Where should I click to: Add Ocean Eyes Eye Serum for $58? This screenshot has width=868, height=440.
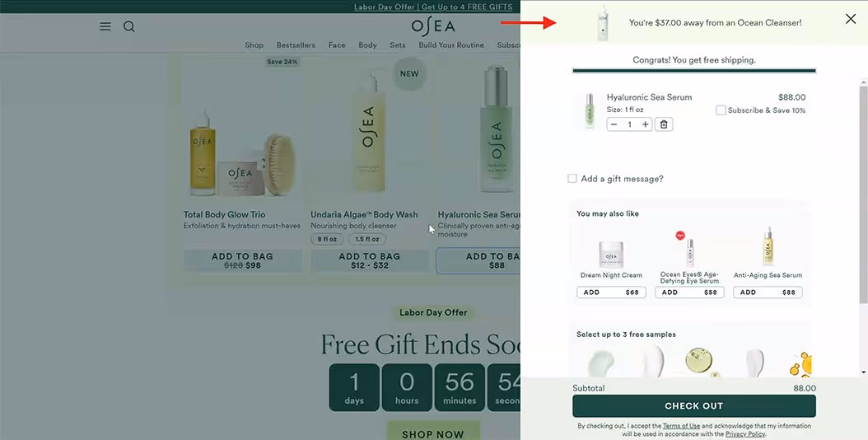(689, 292)
